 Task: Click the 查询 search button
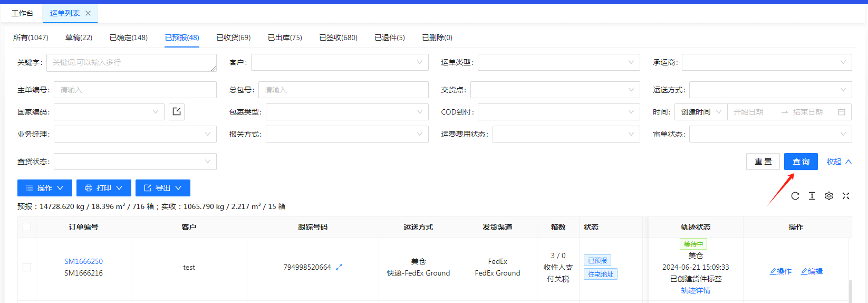coord(801,162)
